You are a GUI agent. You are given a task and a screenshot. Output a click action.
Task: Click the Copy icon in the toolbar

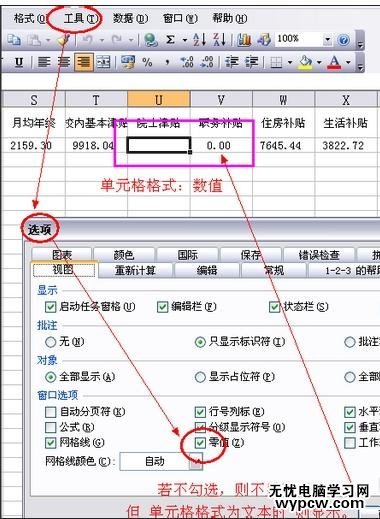pos(14,40)
